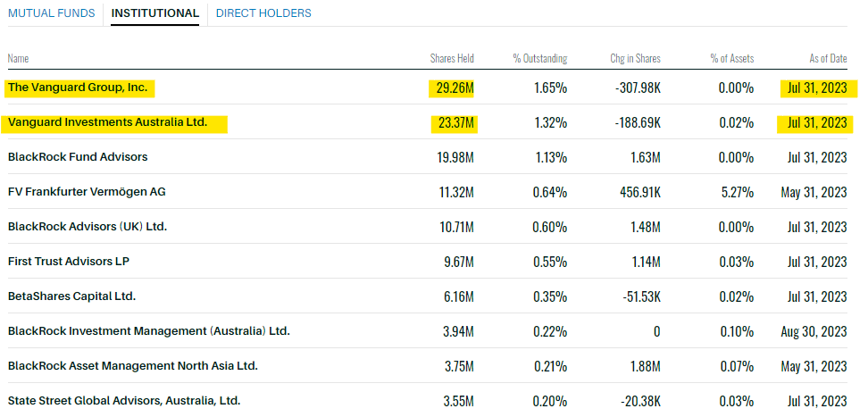The image size is (868, 417).
Task: Select First Trust Advisors' 0.03% assets value
Action: pos(736,262)
